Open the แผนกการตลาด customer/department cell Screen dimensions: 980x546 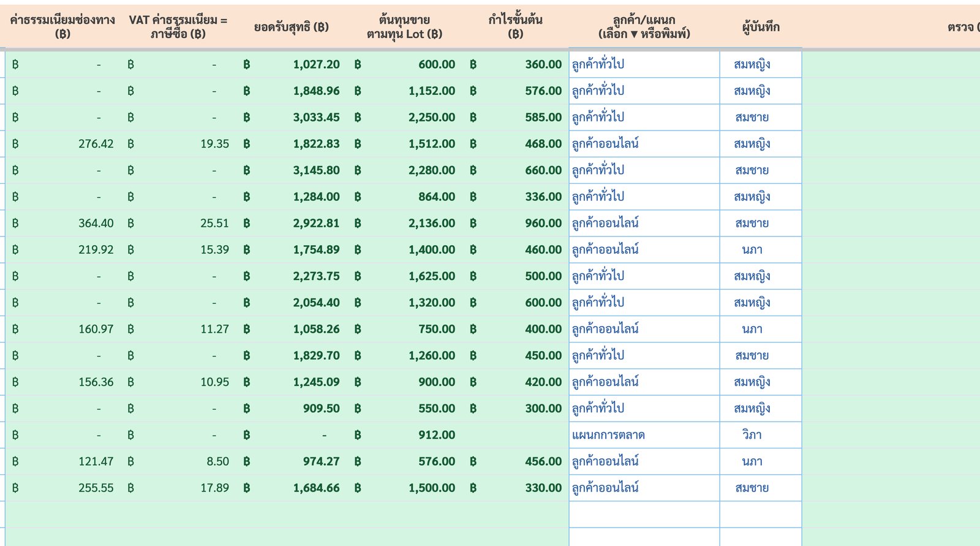click(x=644, y=435)
